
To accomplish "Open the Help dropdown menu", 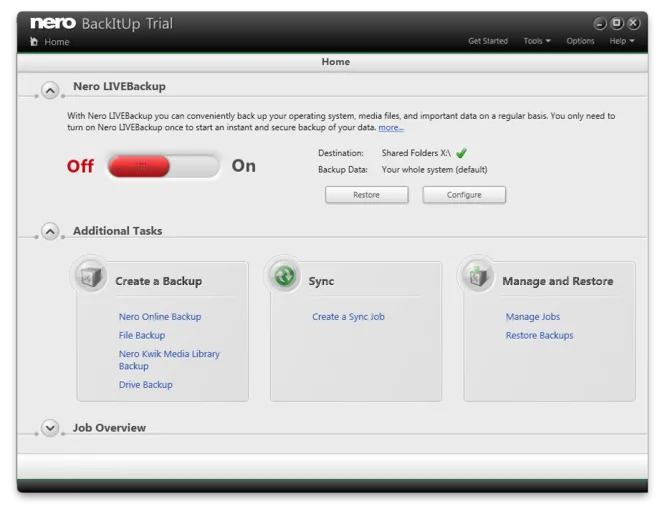I will pos(622,41).
